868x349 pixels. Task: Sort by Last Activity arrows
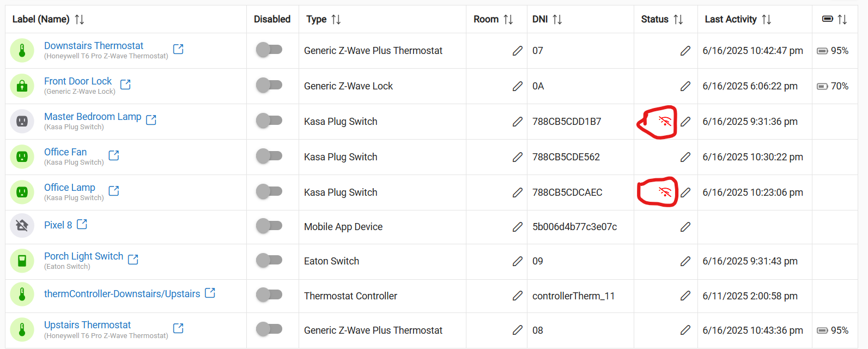(767, 20)
